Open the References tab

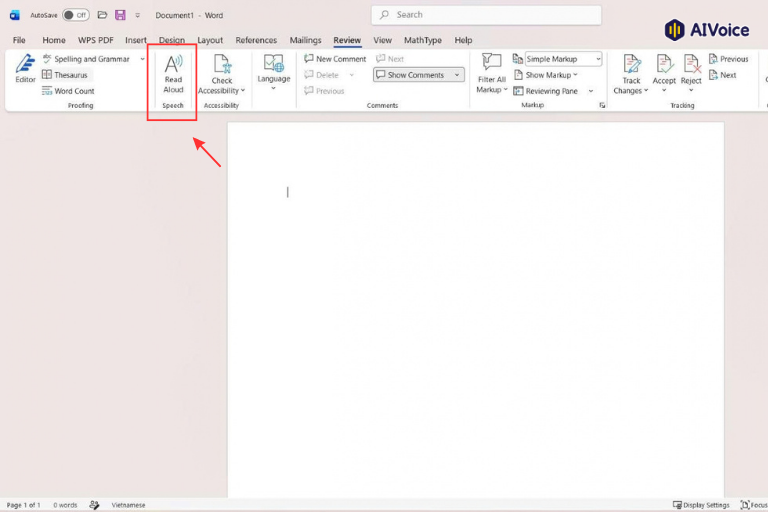256,40
